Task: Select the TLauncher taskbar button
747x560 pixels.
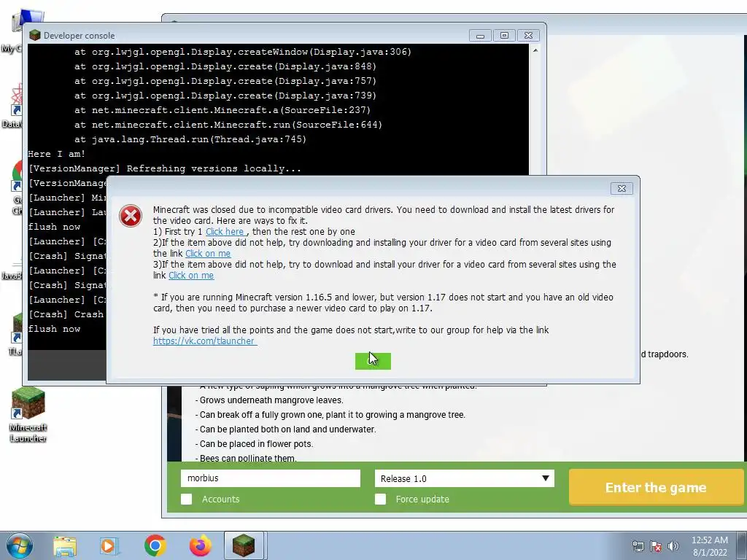Action: point(244,545)
